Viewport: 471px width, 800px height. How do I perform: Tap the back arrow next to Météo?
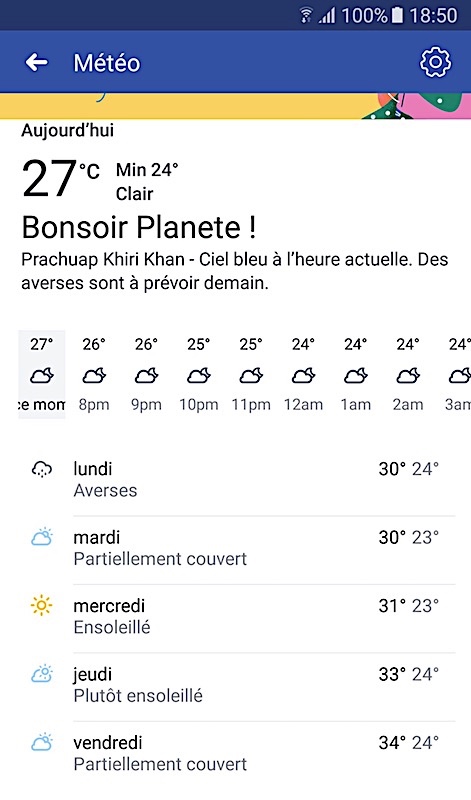(36, 62)
